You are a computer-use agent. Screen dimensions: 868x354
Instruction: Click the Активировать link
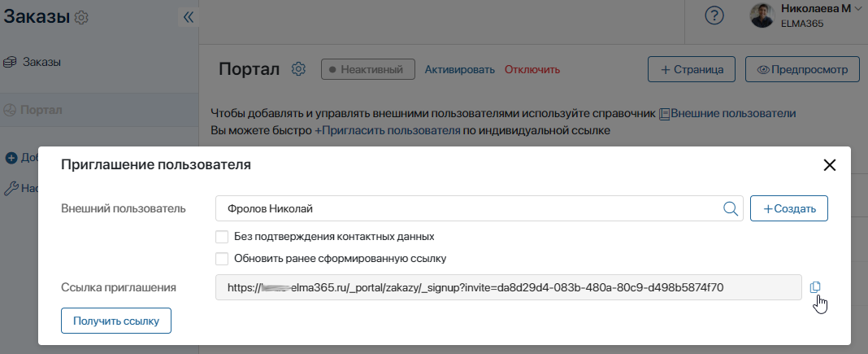coord(459,70)
